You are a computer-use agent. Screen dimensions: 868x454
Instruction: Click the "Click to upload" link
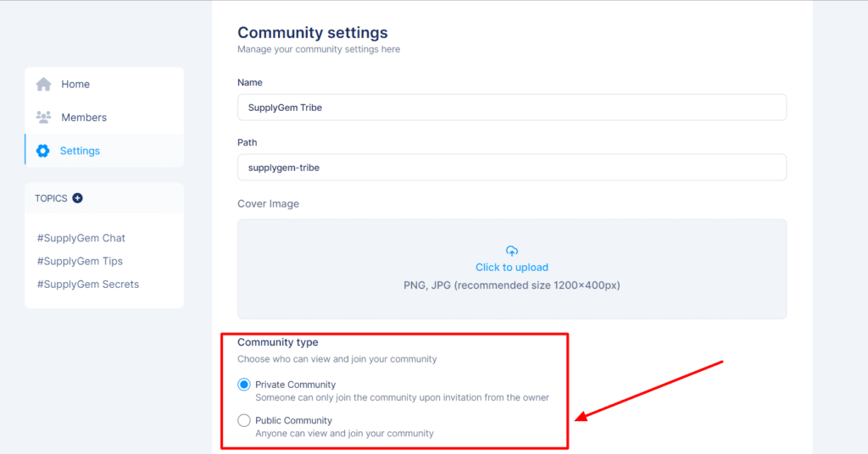pyautogui.click(x=511, y=267)
